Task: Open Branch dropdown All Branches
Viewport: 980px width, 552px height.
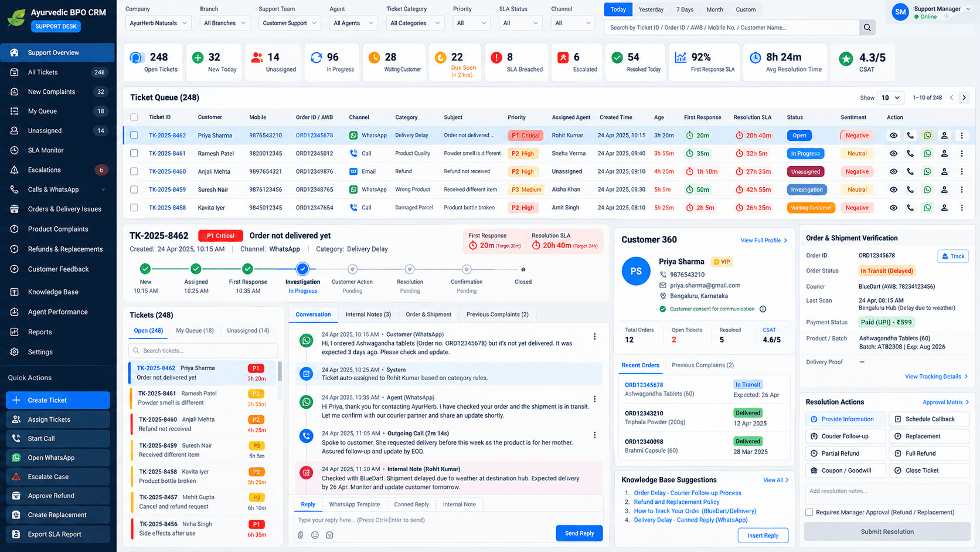Action: (225, 23)
